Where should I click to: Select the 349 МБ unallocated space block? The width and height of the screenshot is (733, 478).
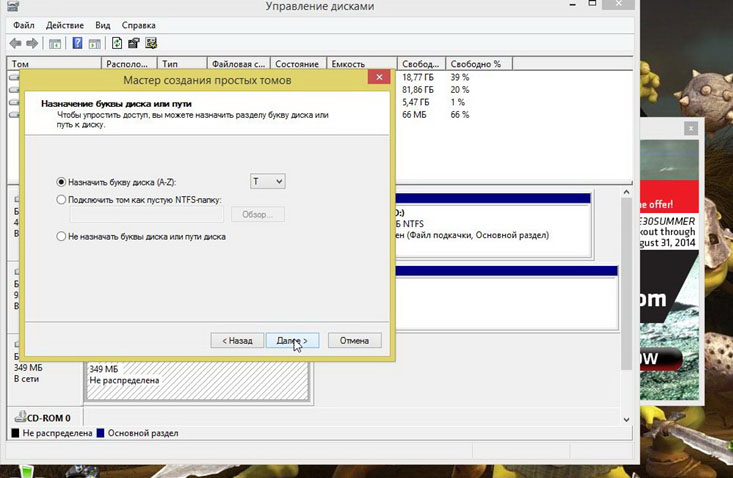(x=197, y=380)
